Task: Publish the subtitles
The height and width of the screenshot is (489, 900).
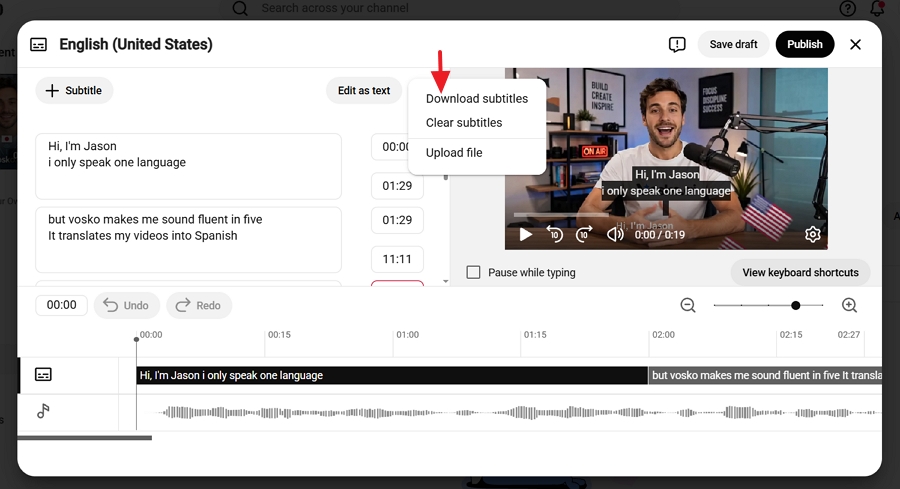Action: tap(804, 44)
